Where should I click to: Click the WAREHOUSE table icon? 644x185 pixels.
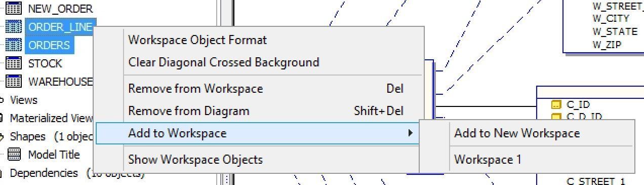pyautogui.click(x=14, y=82)
